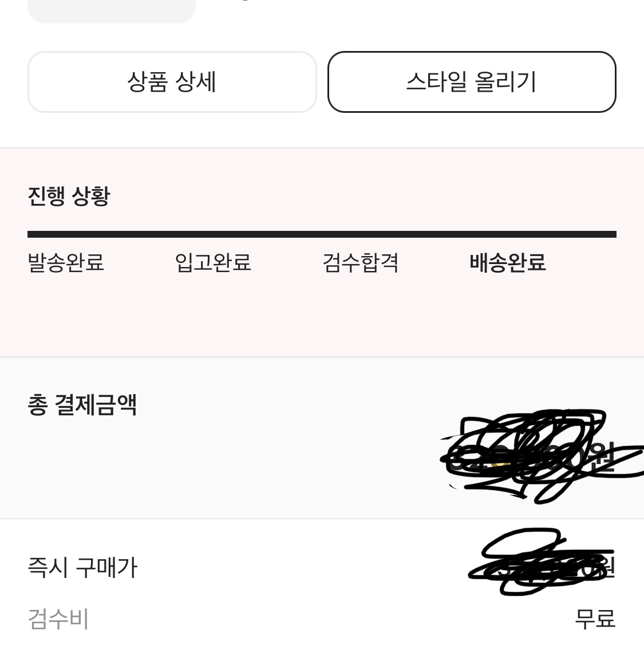Click the black delivery progress bar
The width and height of the screenshot is (644, 645).
tap(322, 234)
